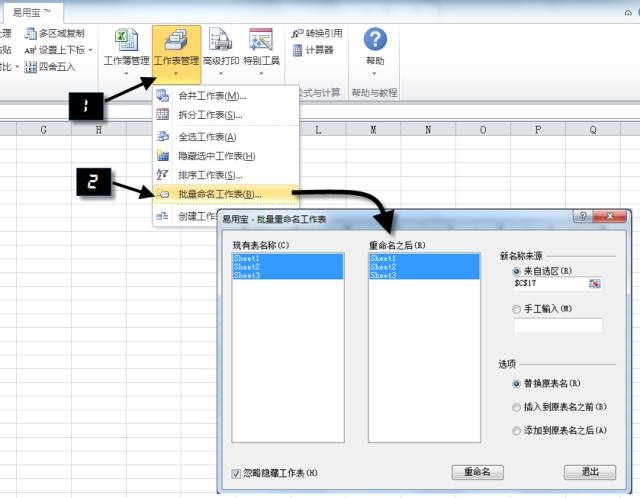
Task: Click the 隐藏选中工作表 menu icon
Action: (162, 156)
